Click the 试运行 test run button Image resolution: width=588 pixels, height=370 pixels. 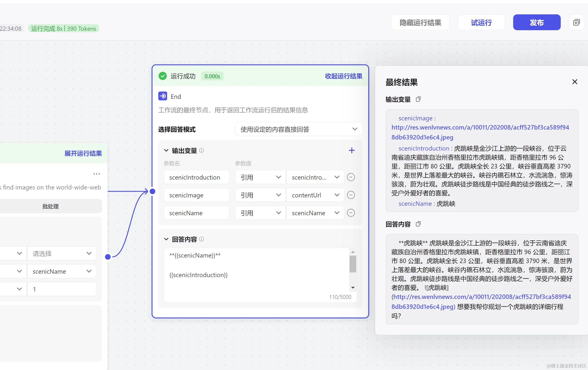tap(481, 23)
